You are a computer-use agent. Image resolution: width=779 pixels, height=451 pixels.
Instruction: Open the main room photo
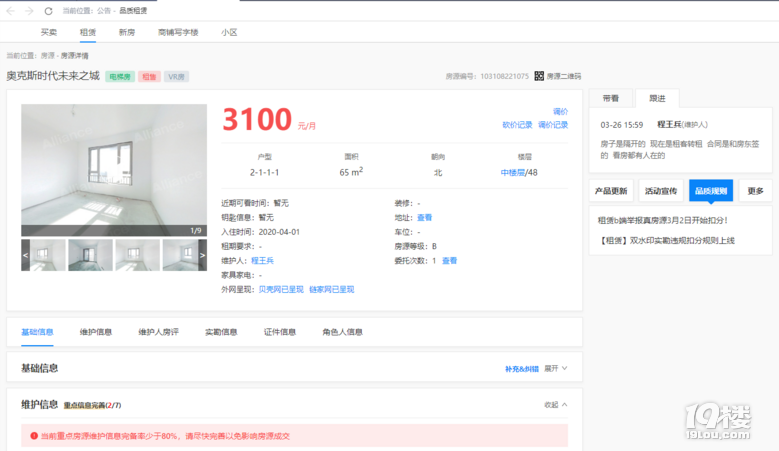tap(114, 170)
